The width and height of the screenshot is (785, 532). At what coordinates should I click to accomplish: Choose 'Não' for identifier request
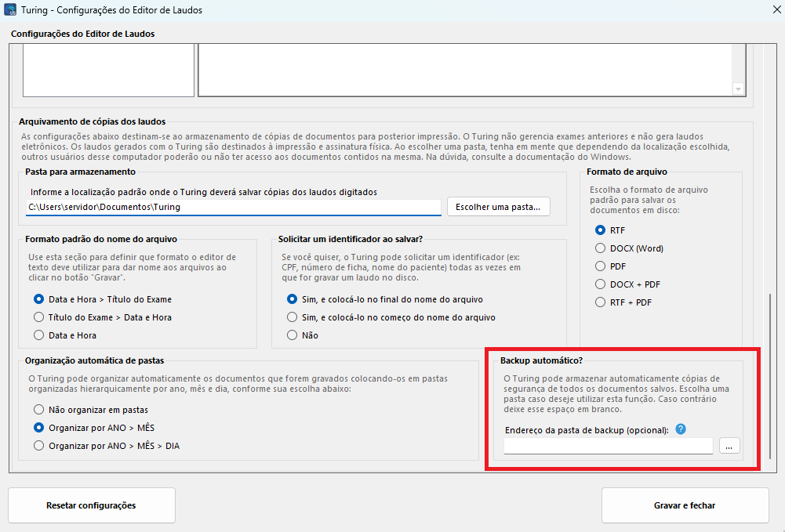(x=293, y=335)
